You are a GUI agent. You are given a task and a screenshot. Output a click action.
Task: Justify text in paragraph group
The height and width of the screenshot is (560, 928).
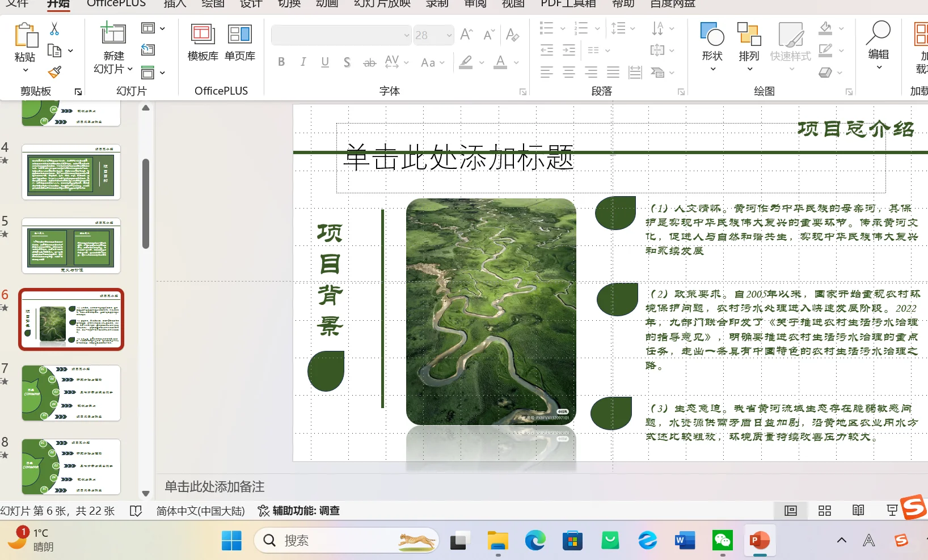(613, 72)
